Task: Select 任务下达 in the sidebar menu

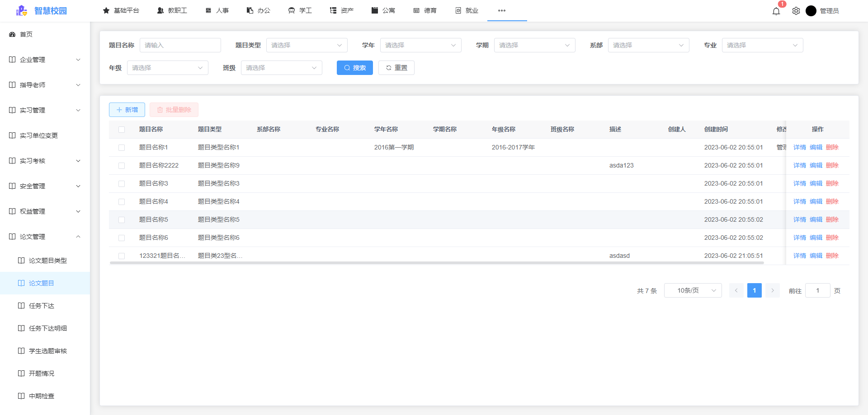Action: (42, 306)
